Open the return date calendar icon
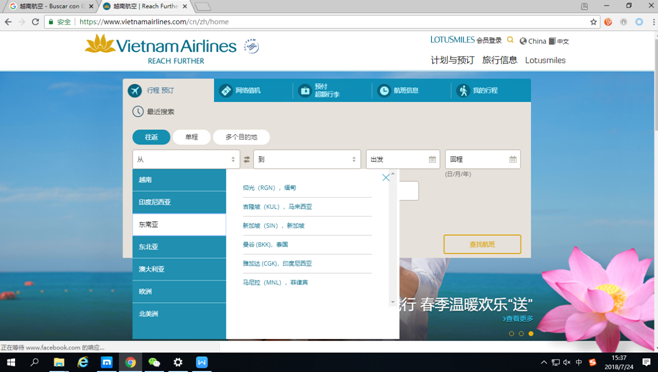 point(513,159)
